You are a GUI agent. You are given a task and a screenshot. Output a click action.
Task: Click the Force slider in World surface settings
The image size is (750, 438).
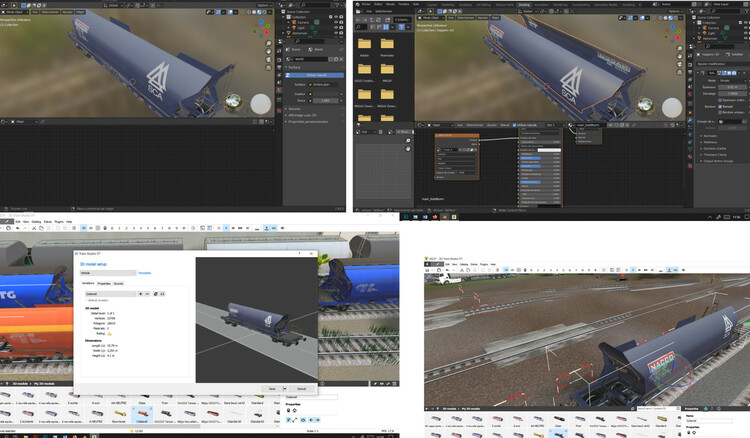(325, 100)
